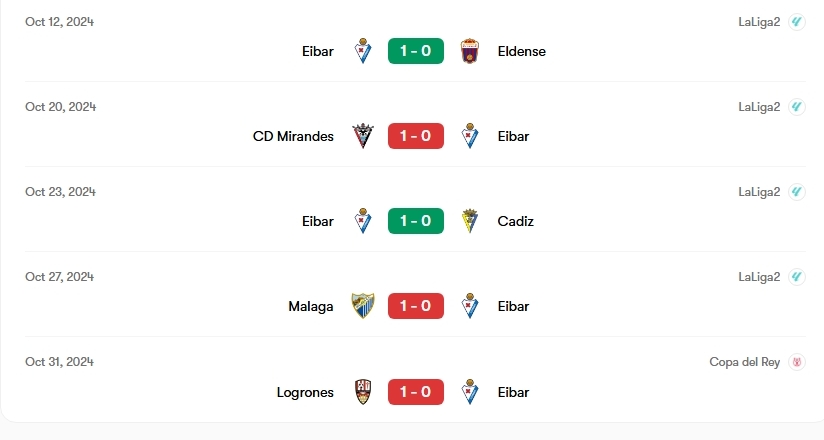Image resolution: width=824 pixels, height=440 pixels.
Task: Click Eibar crest in Eldense match
Action: tap(363, 51)
